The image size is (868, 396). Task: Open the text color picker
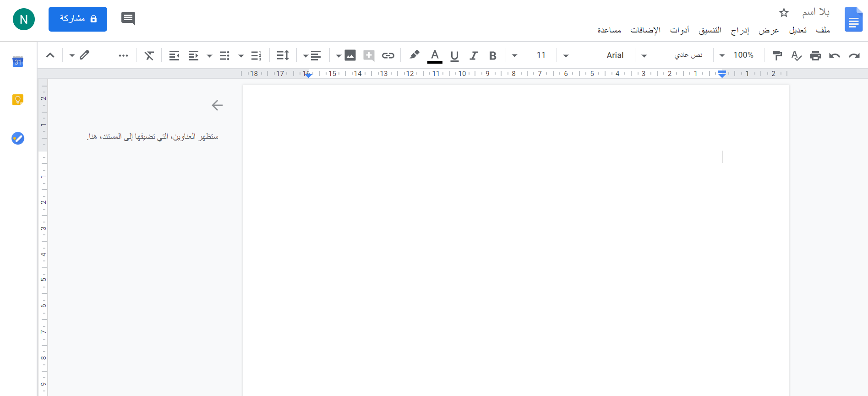[x=435, y=55]
